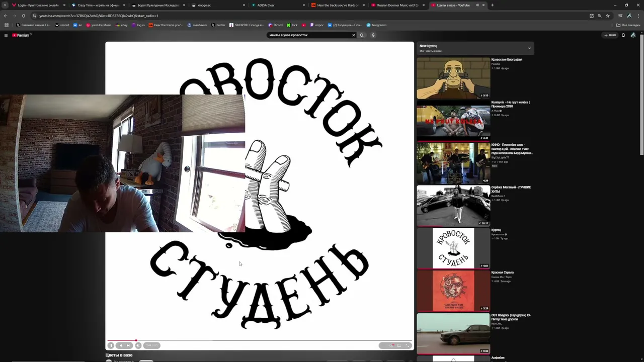
Task: Open the Chrome profile avatar
Action: pyautogui.click(x=629, y=16)
